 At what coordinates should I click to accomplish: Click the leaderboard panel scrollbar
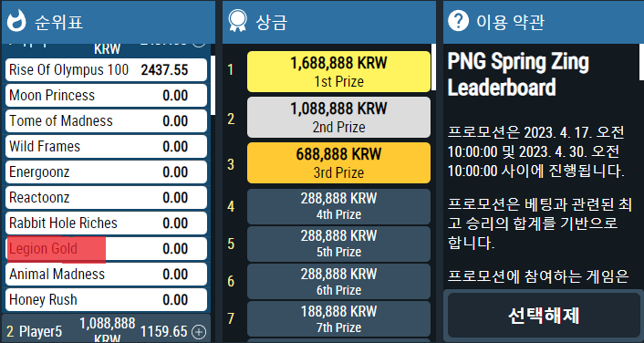(x=213, y=86)
